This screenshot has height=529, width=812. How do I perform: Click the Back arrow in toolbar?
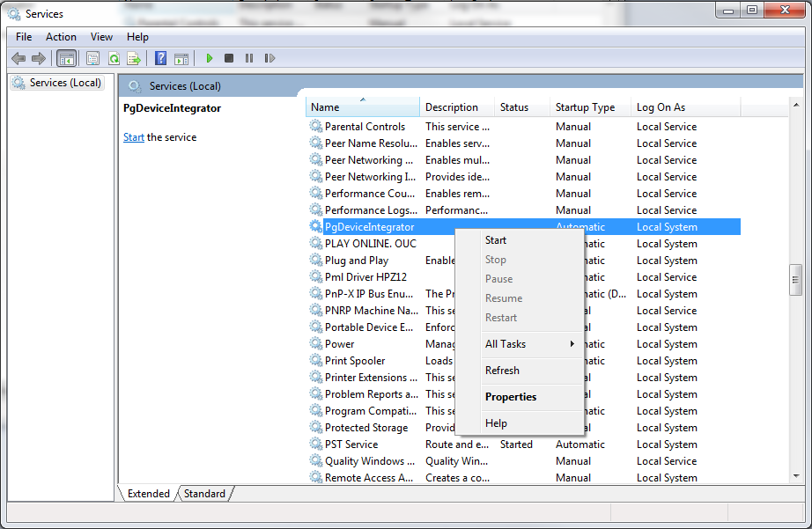[x=18, y=59]
